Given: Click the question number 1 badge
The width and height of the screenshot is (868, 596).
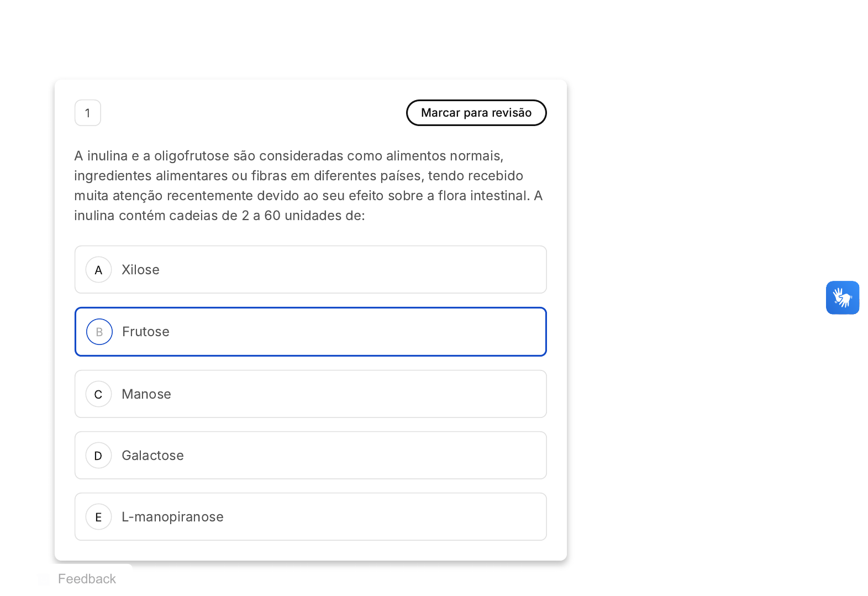Looking at the screenshot, I should [x=88, y=113].
